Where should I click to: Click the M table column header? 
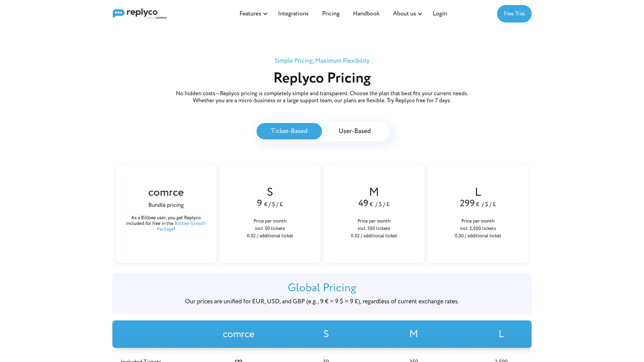pos(414,334)
